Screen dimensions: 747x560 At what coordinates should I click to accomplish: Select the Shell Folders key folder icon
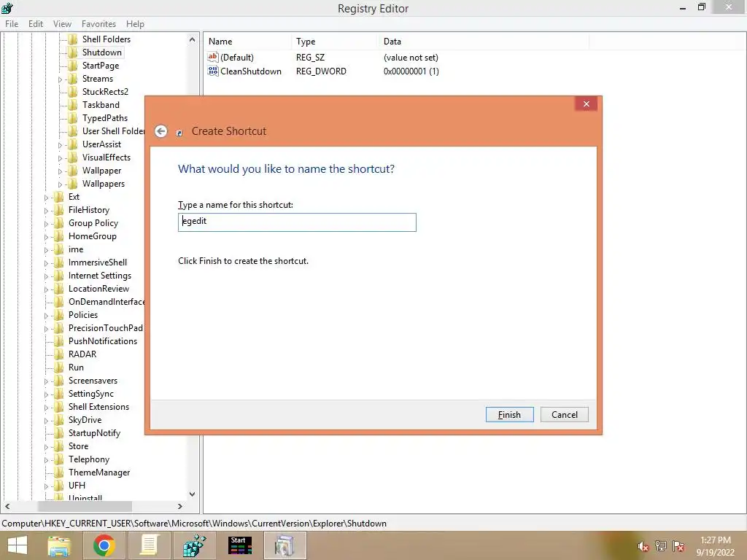click(x=72, y=39)
